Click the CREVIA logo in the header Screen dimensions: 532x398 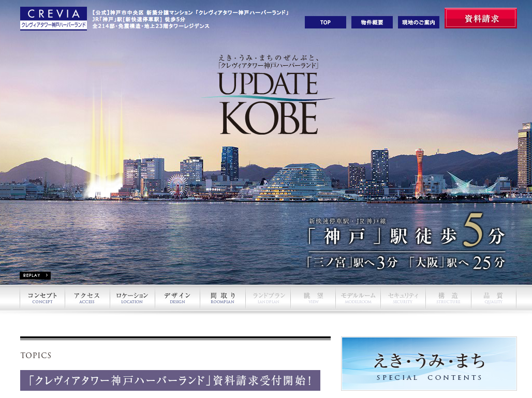coord(53,19)
